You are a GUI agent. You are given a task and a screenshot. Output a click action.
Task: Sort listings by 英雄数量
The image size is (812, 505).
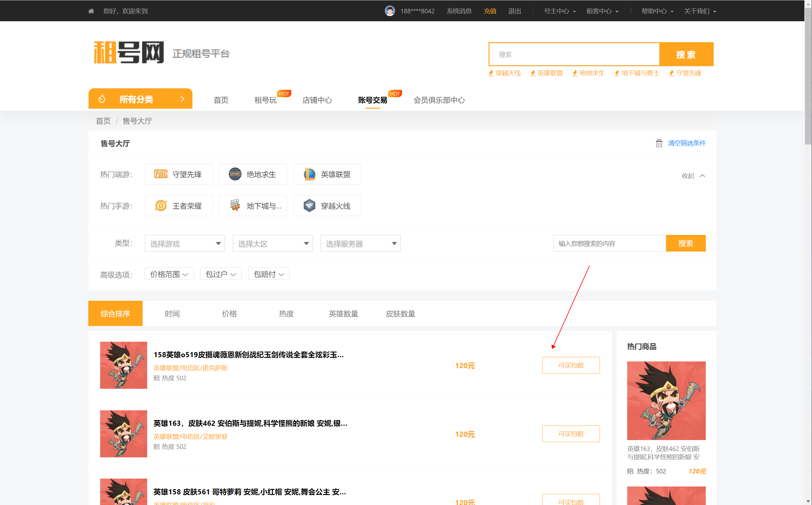[x=343, y=314]
